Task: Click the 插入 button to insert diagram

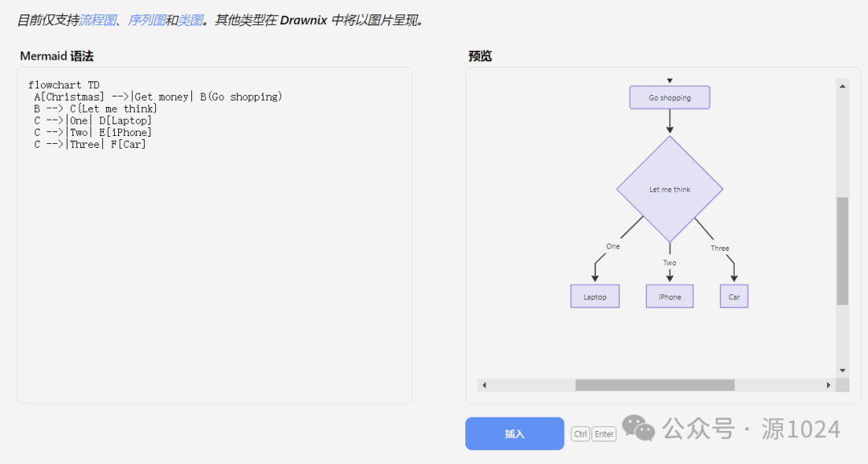Action: [x=514, y=433]
